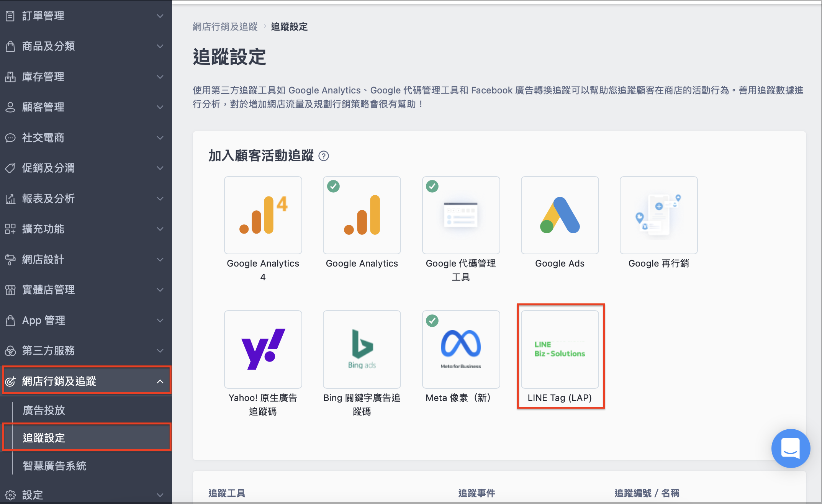822x504 pixels.
Task: Click the Google 再行銷 label text
Action: point(659,263)
